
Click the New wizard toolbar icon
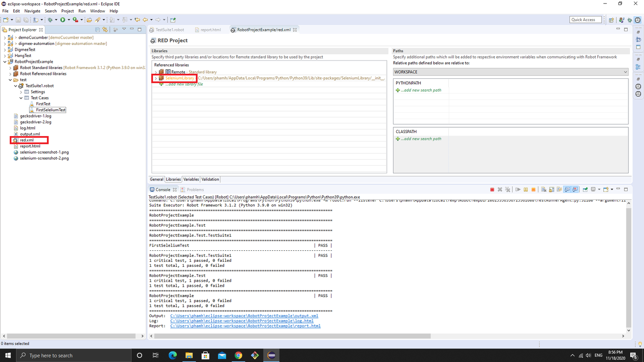click(x=6, y=20)
